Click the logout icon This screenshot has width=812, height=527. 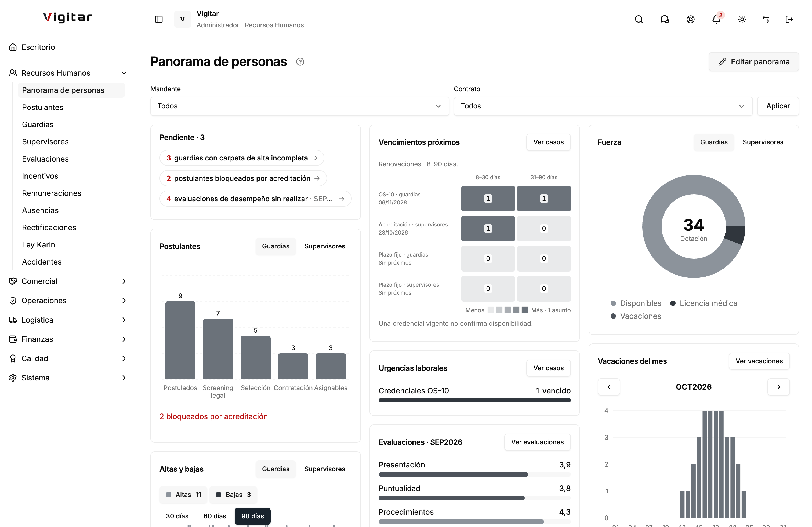pos(789,19)
